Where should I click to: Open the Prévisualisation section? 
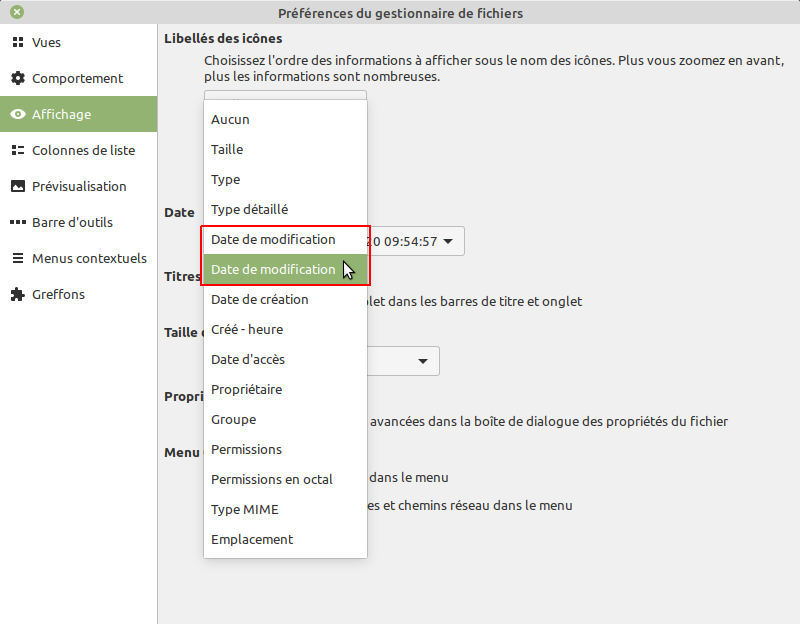79,186
